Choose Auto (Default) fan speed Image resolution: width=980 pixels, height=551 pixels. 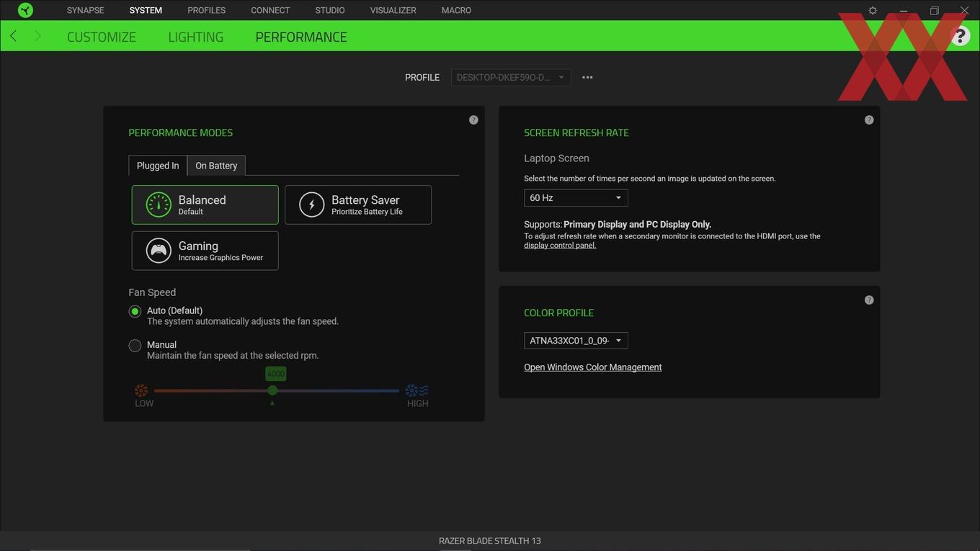coord(135,312)
